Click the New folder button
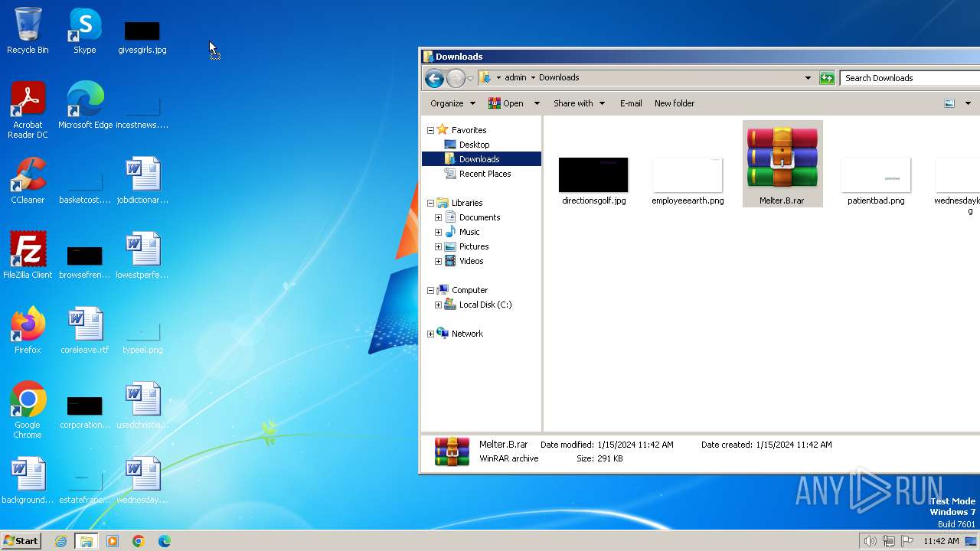The image size is (980, 551). click(675, 103)
